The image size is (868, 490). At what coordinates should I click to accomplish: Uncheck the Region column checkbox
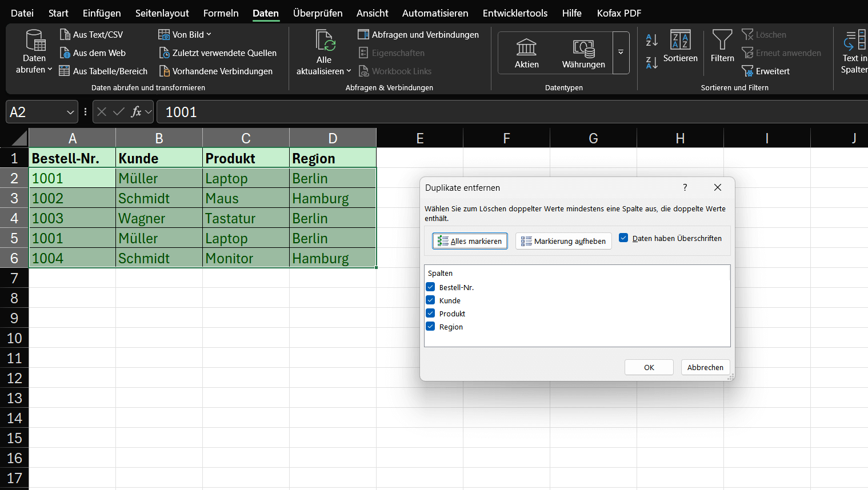point(430,326)
